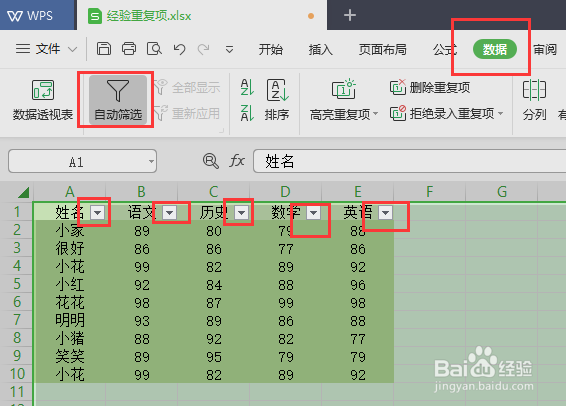Switch to the 开始 ribbon tab
566x406 pixels.
coord(270,49)
